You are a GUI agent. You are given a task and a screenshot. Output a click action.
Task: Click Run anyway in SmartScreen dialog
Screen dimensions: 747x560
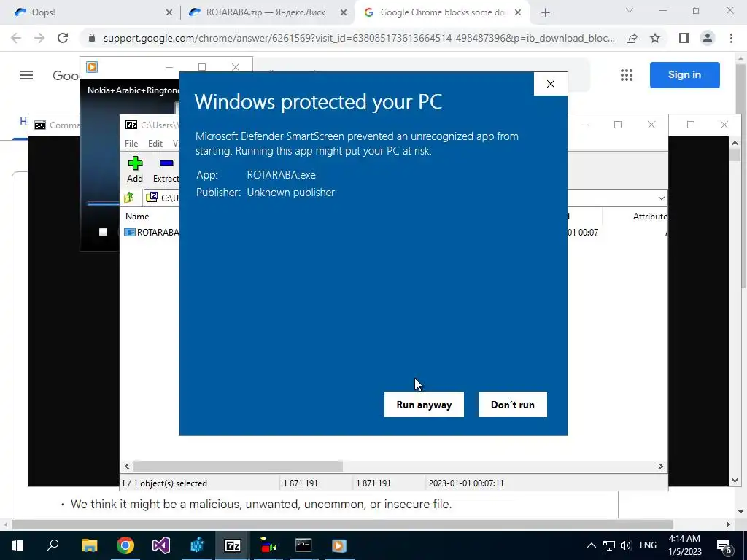[424, 404]
